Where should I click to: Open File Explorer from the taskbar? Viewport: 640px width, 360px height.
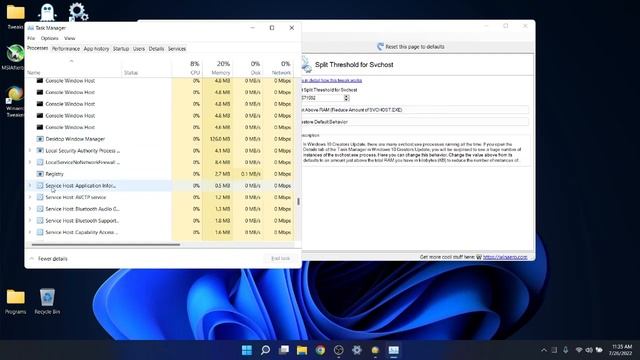tap(302, 350)
